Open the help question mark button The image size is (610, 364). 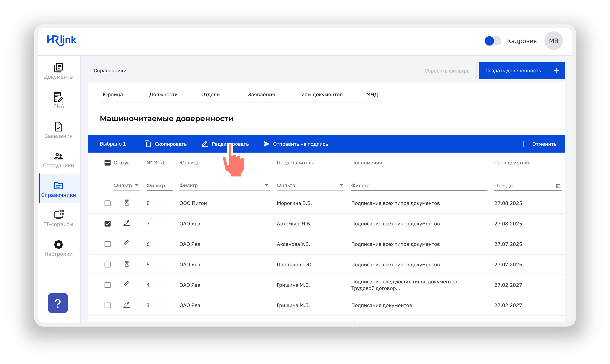pyautogui.click(x=58, y=303)
